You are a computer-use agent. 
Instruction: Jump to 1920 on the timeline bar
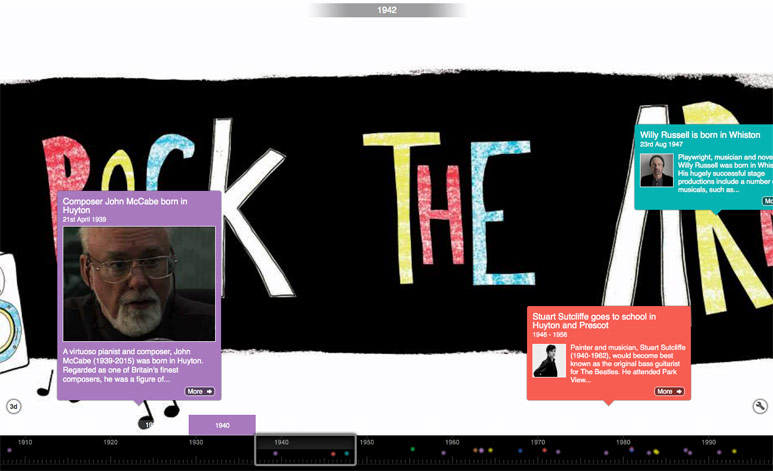tap(110, 442)
